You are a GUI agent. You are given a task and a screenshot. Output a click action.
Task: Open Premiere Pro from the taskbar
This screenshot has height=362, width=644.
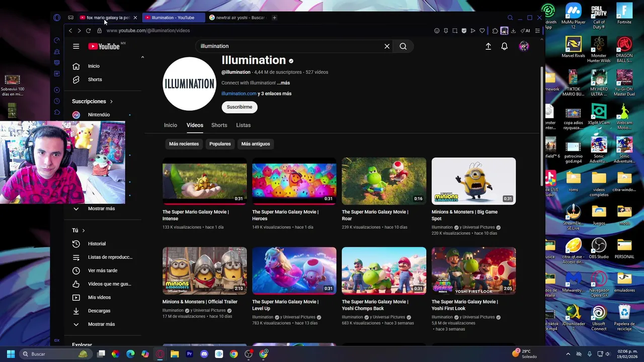click(189, 354)
